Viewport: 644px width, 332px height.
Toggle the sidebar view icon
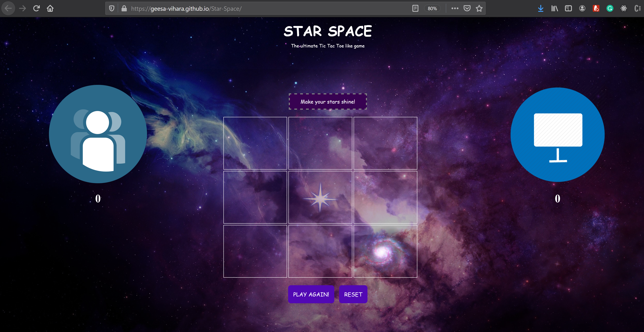coord(568,8)
